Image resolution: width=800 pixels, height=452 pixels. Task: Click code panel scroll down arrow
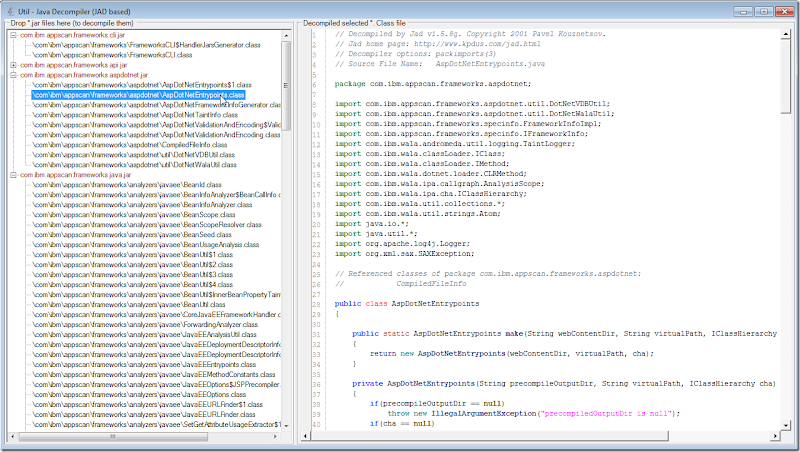click(786, 425)
